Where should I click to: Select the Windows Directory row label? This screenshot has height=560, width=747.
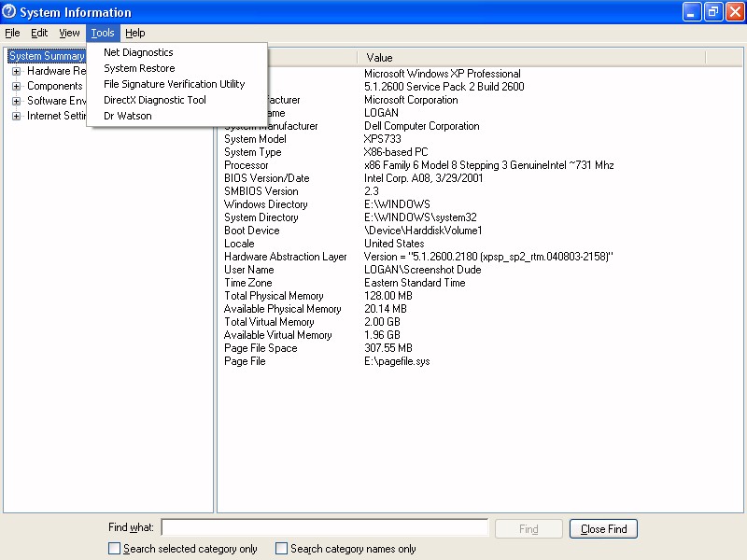pyautogui.click(x=266, y=204)
